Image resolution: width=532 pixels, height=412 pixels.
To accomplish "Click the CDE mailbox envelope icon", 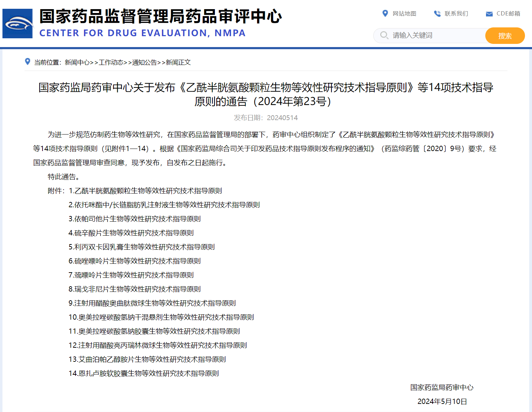I will click(489, 14).
